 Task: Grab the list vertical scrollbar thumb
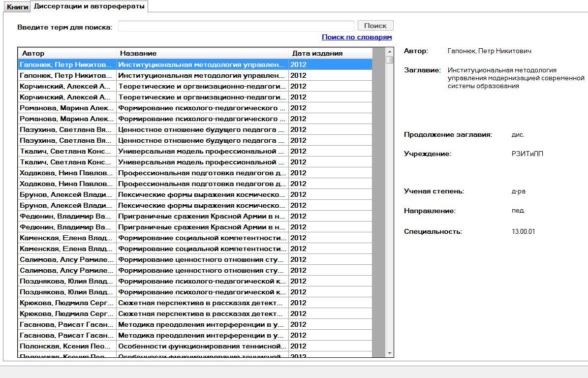pos(390,60)
